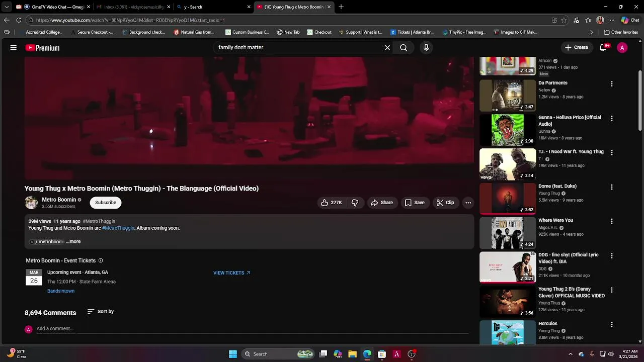This screenshot has width=644, height=362.
Task: Close the 'y - Search' tab
Action: 249,7
